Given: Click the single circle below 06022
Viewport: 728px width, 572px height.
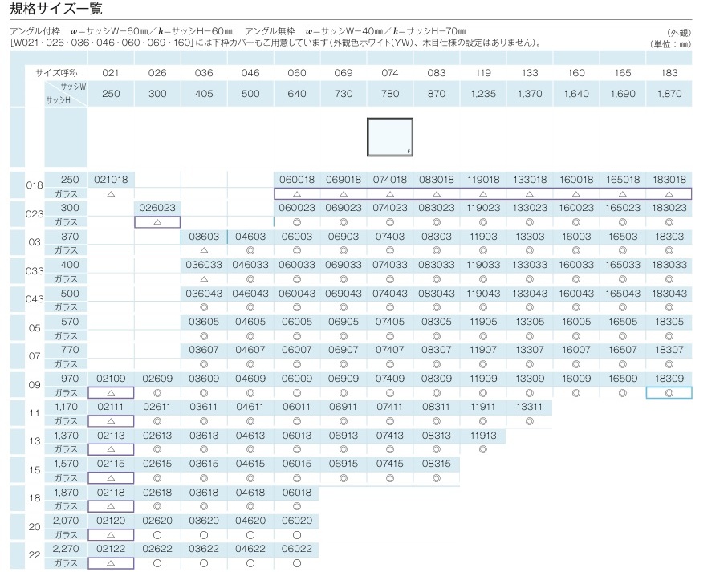Looking at the screenshot, I should coord(296,563).
